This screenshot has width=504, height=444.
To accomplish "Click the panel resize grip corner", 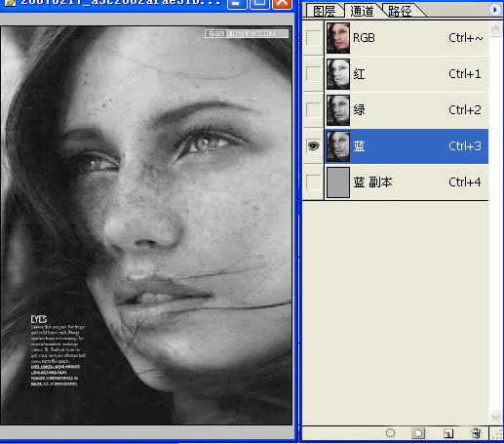I will 497,434.
